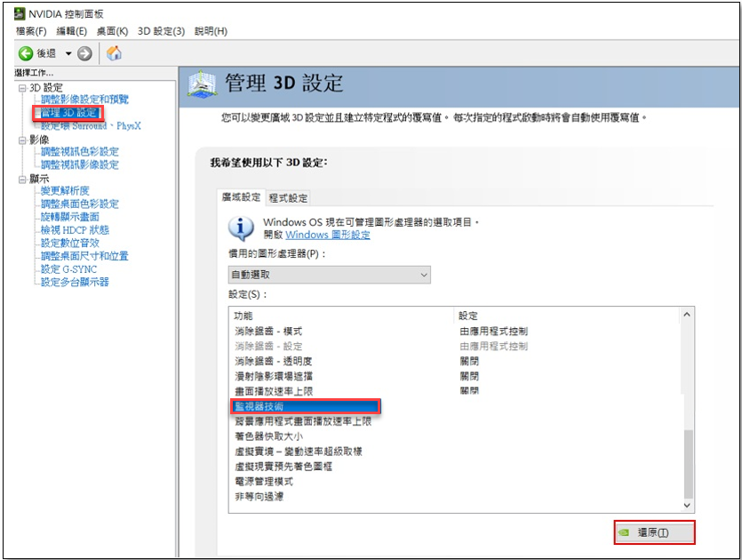Open the 檔案(F) menu
The image size is (742, 560).
pos(31,31)
